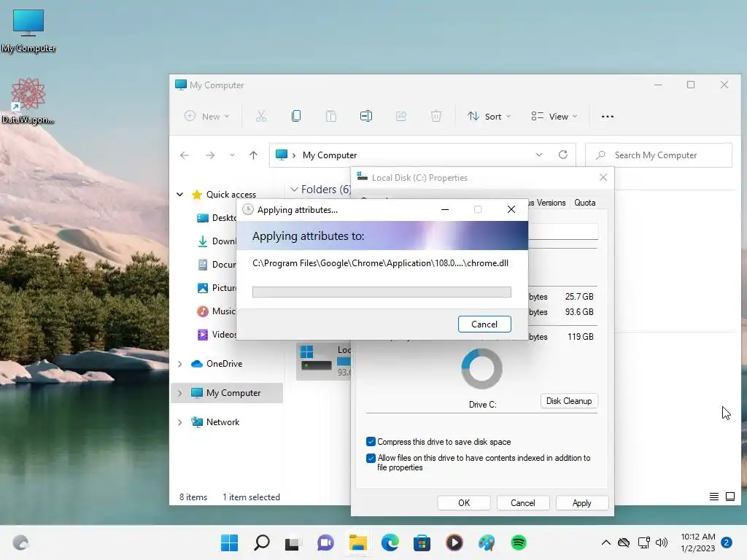Open taskbar Search magnifier
The height and width of the screenshot is (560, 747).
point(262,542)
